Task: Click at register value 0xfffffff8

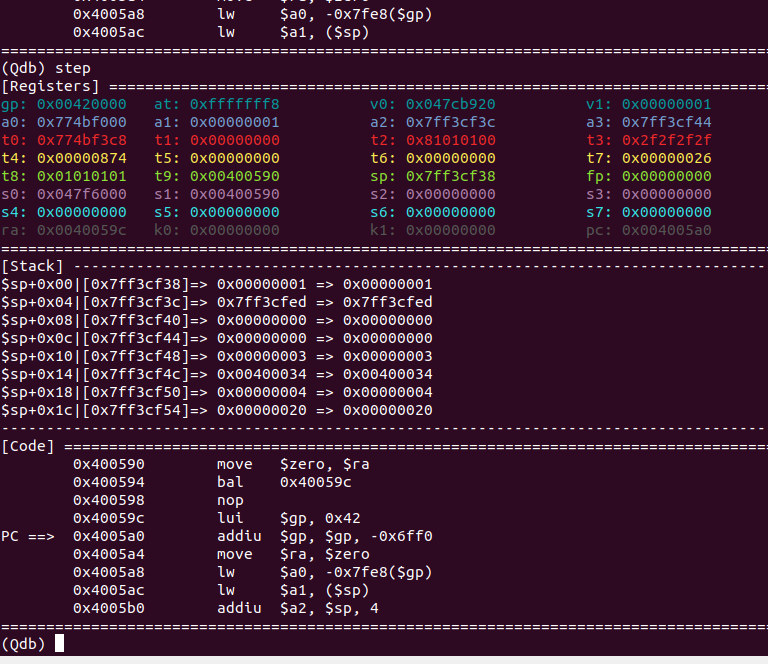Action: click(235, 104)
